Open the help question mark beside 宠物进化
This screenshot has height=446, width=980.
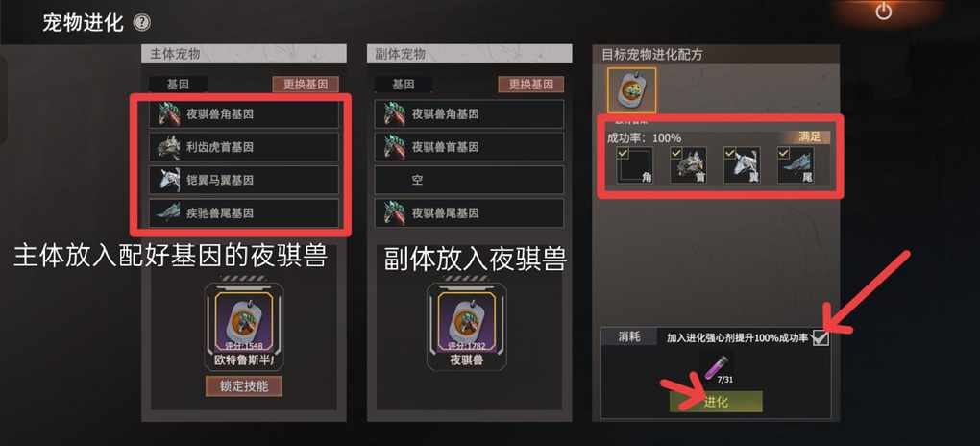[142, 24]
